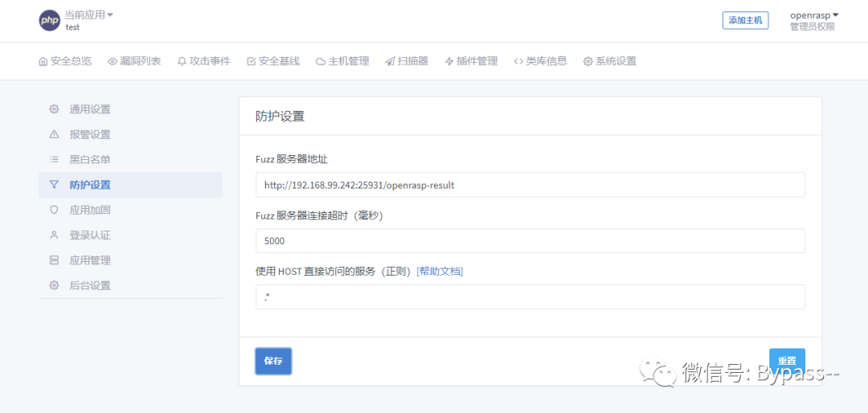Viewport: 868px width, 413px height.
Task: Open the 扫描器 tab
Action: (x=407, y=61)
